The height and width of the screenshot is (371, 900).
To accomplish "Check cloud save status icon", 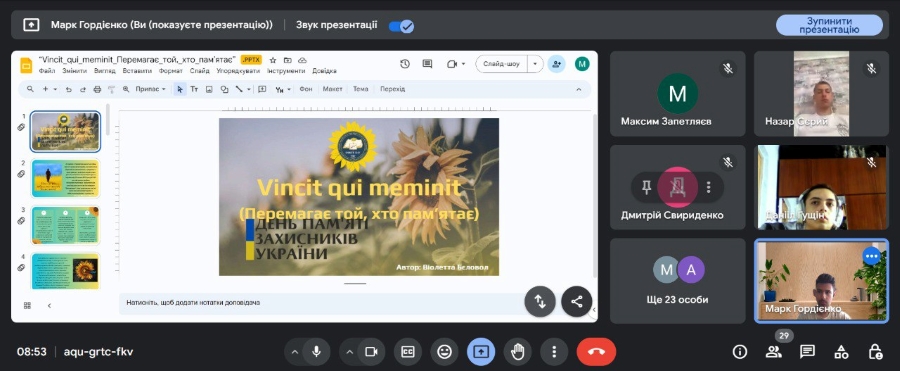I will click(x=302, y=60).
